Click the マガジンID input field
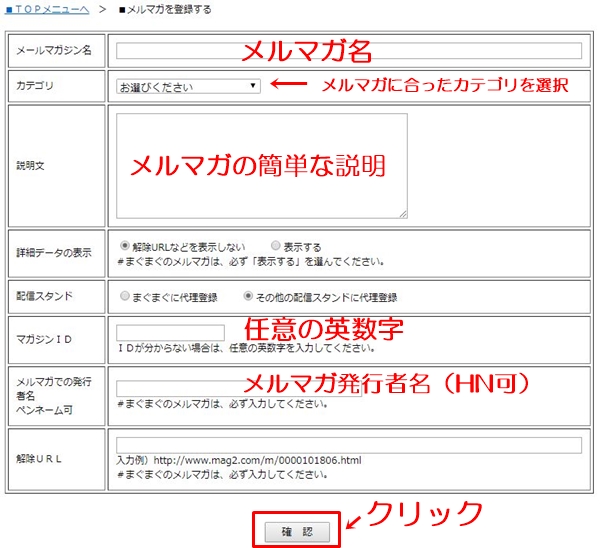Image resolution: width=600 pixels, height=548 pixels. [x=170, y=333]
